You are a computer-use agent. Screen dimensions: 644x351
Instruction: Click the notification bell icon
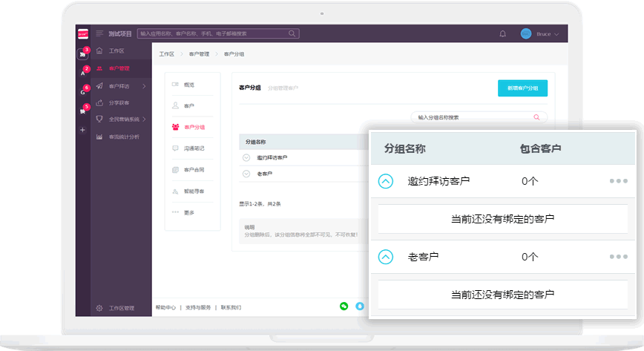pos(503,34)
